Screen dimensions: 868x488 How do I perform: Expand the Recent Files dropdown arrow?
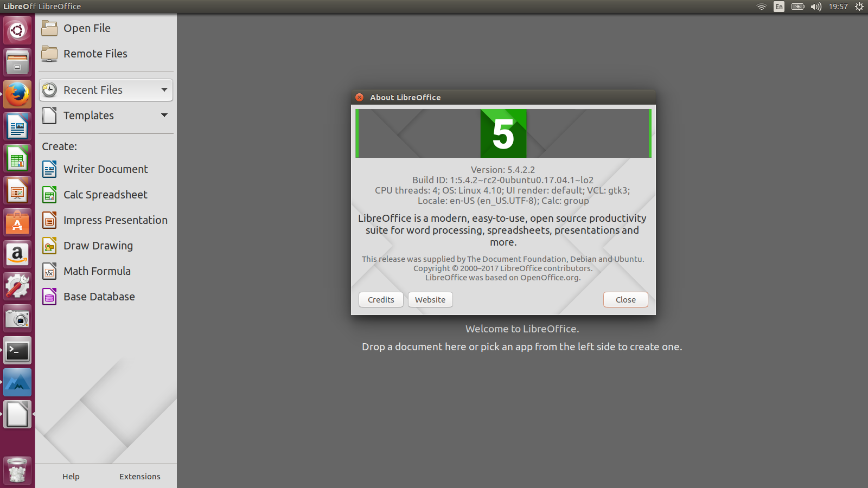[164, 90]
